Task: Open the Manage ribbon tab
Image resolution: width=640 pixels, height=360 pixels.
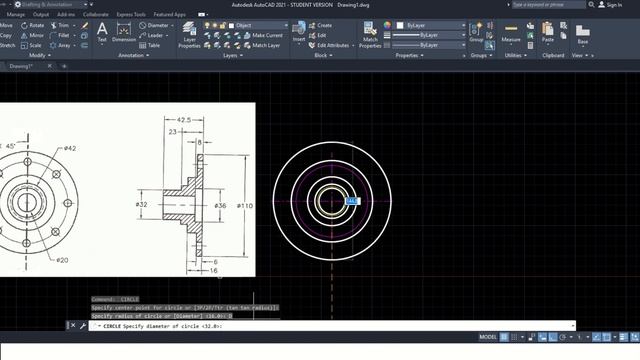Action: [16, 14]
